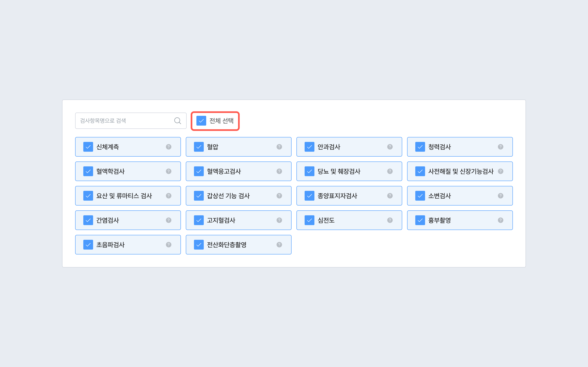
Task: Open help icon for 종양표지자검사
Action: 390,196
